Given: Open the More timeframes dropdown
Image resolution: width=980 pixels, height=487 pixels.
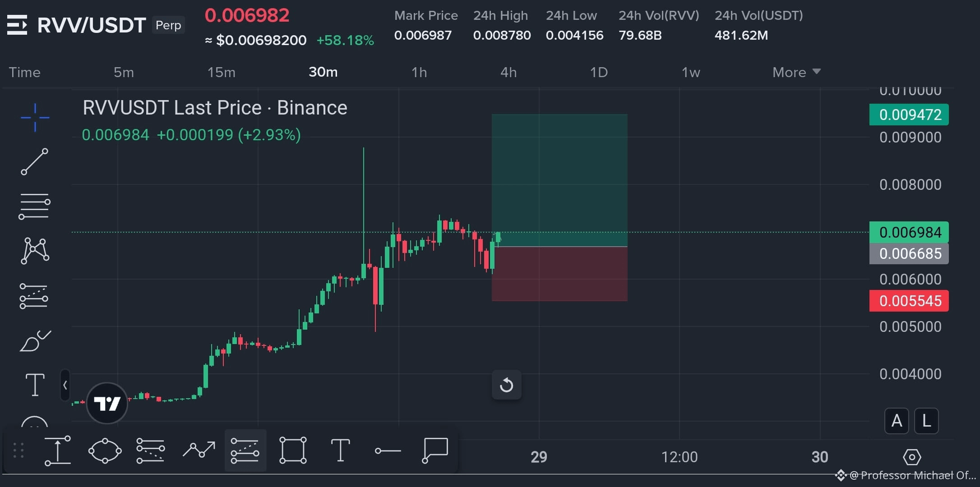Looking at the screenshot, I should [x=796, y=72].
